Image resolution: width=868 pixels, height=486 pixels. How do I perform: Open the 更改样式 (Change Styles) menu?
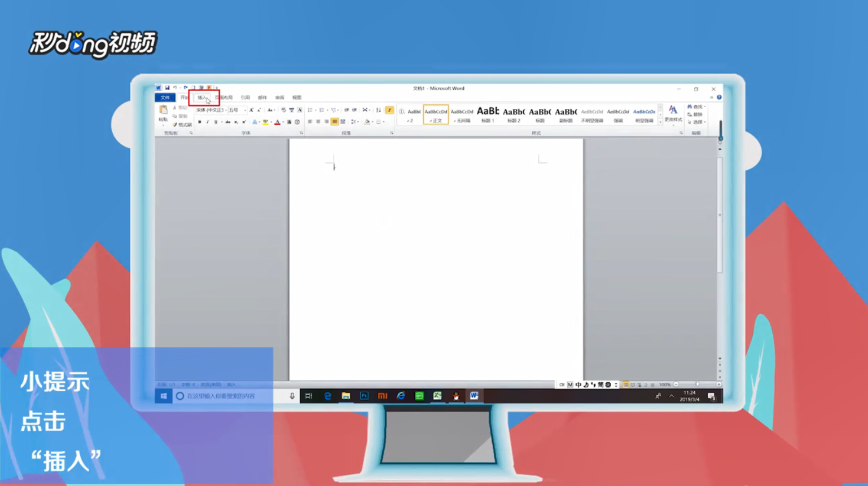673,114
